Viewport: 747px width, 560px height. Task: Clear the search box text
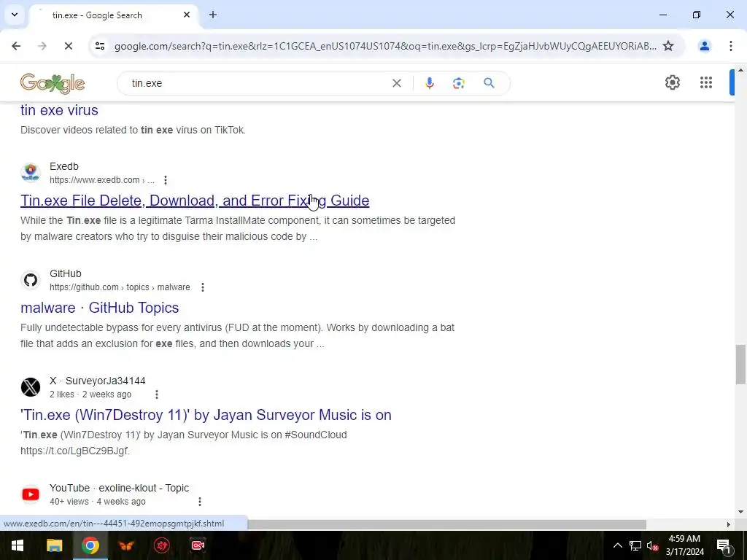(396, 83)
